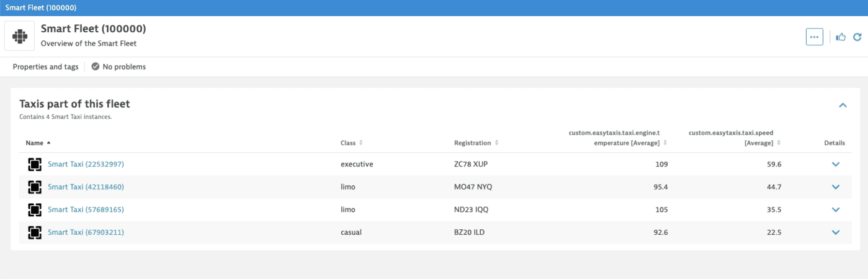Click the thumbs up feedback icon
This screenshot has width=868, height=279.
(841, 37)
